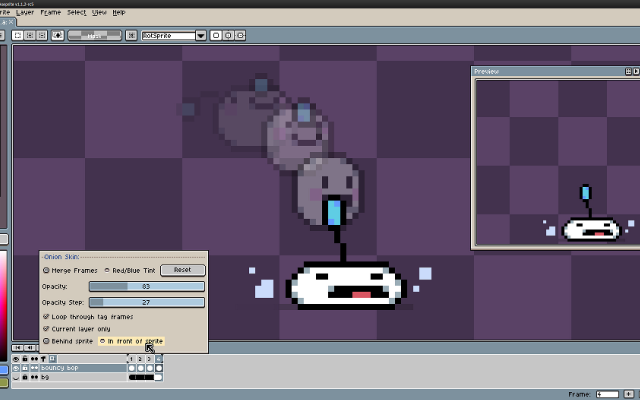
Task: Adjust the Opacity slider showing 83
Action: (147, 287)
